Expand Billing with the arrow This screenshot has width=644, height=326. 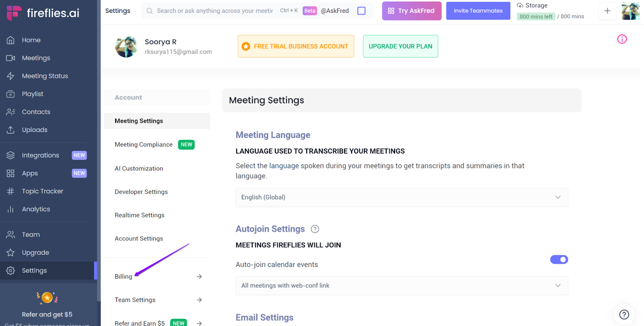click(199, 277)
